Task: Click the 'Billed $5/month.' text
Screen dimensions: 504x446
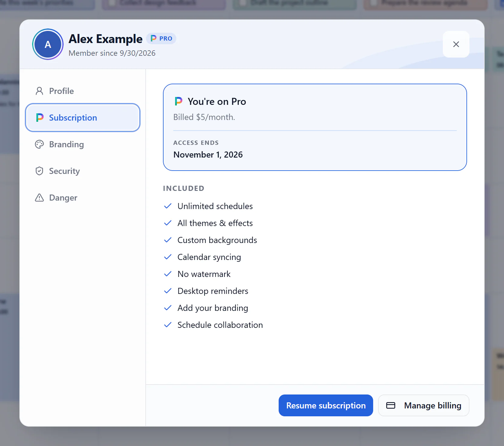Action: [204, 117]
